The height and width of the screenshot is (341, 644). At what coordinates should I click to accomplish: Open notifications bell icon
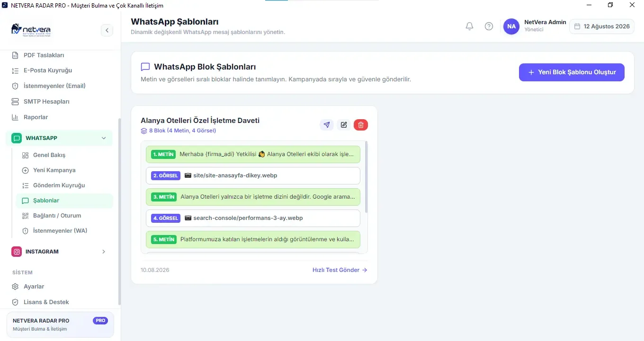[469, 26]
